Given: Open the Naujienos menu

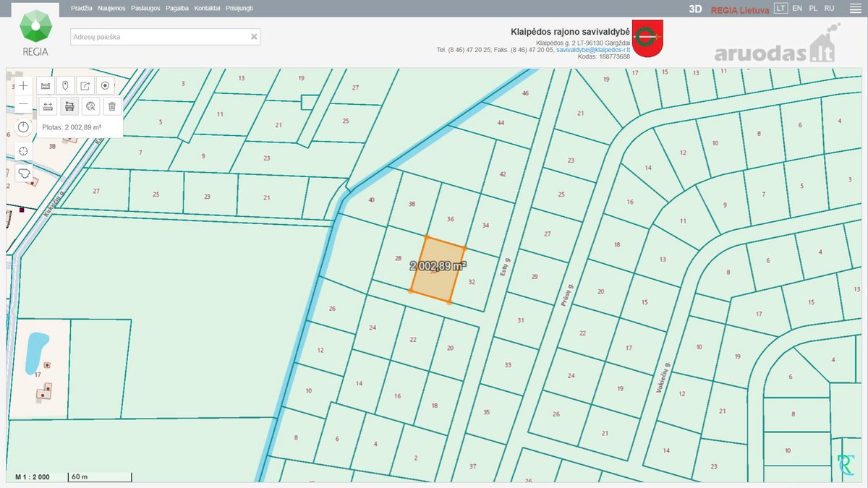Looking at the screenshot, I should [x=111, y=8].
